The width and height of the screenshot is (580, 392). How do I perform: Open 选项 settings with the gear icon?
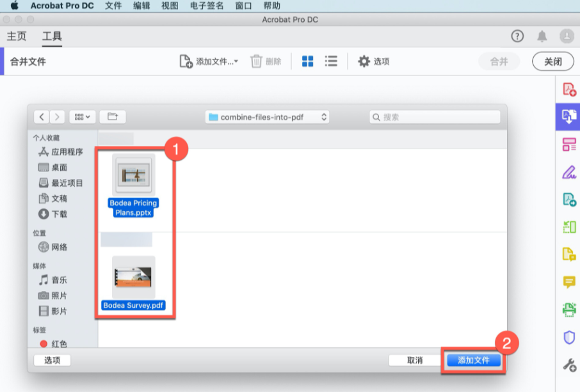pos(373,61)
